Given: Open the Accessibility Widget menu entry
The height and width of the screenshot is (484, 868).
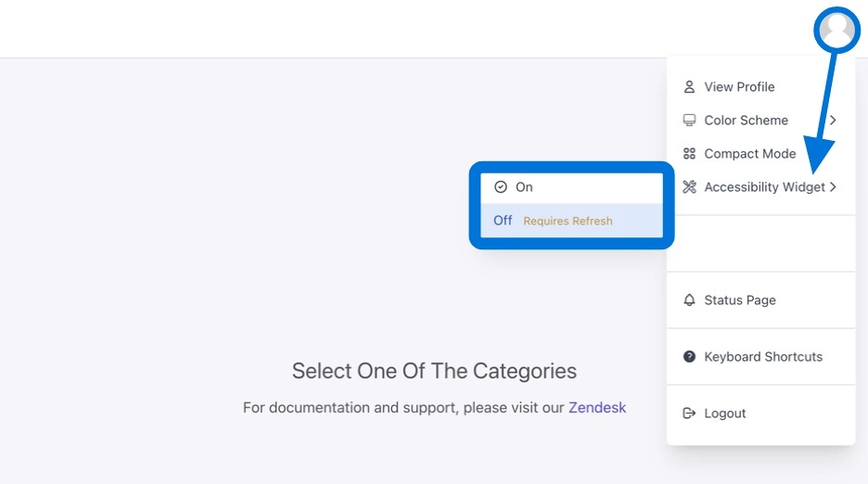Looking at the screenshot, I should pyautogui.click(x=764, y=187).
